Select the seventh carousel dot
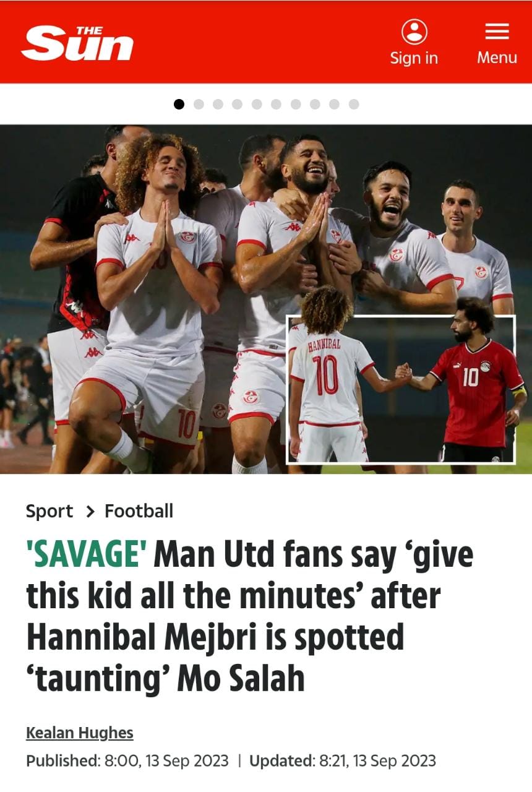 click(296, 104)
